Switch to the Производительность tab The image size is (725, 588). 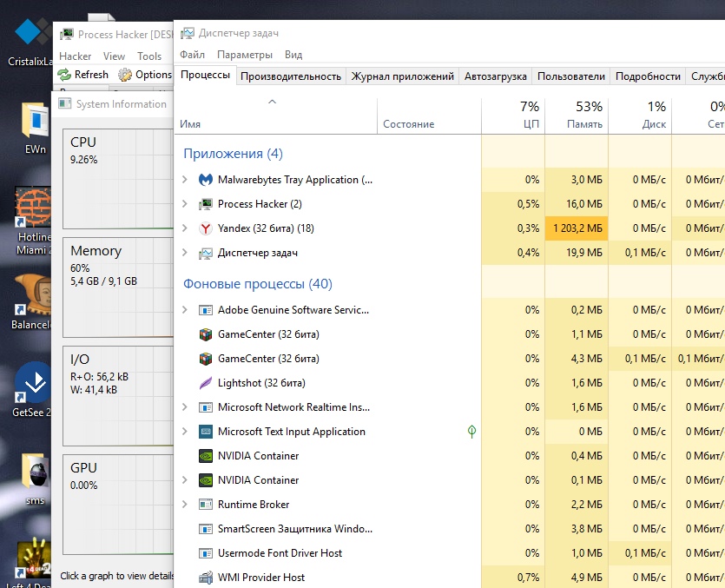tap(290, 76)
